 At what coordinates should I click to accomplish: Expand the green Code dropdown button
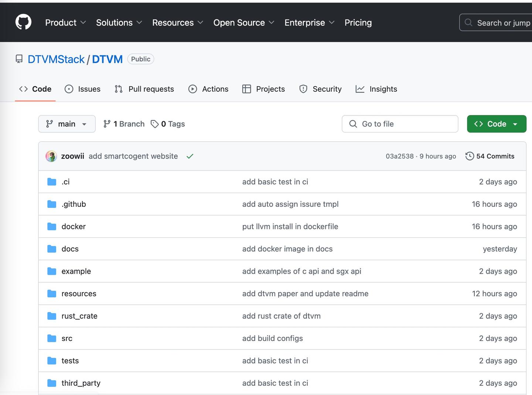[496, 124]
